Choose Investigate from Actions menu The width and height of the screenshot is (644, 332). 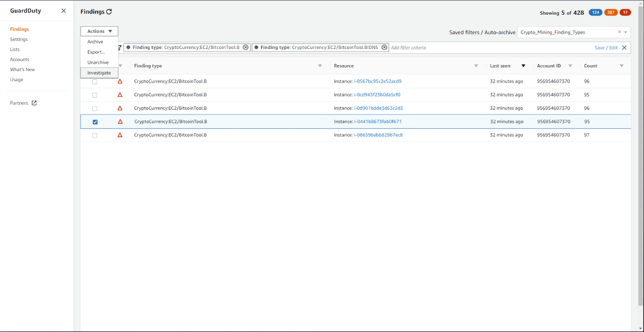point(99,73)
